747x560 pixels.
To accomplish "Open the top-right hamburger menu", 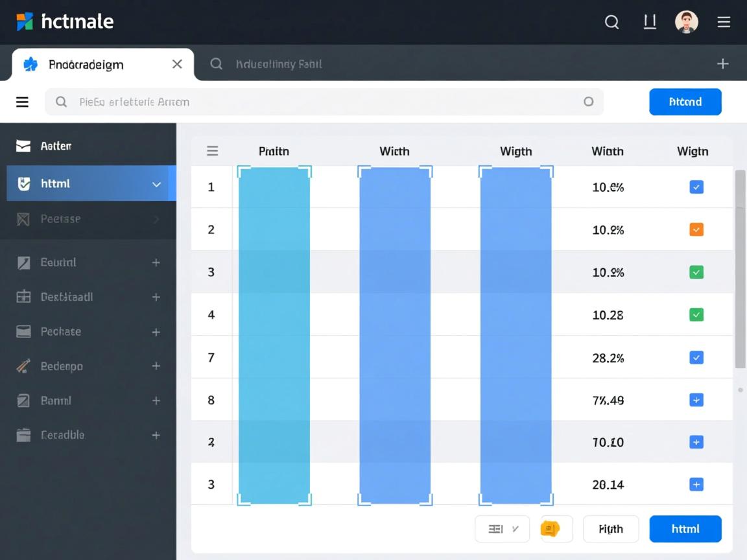I will click(x=724, y=22).
